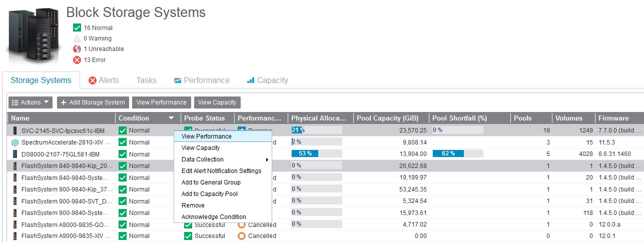Click the FlashSystem A9000-9835-GO device icon
Image resolution: width=644 pixels, height=242 pixels.
coord(15,225)
